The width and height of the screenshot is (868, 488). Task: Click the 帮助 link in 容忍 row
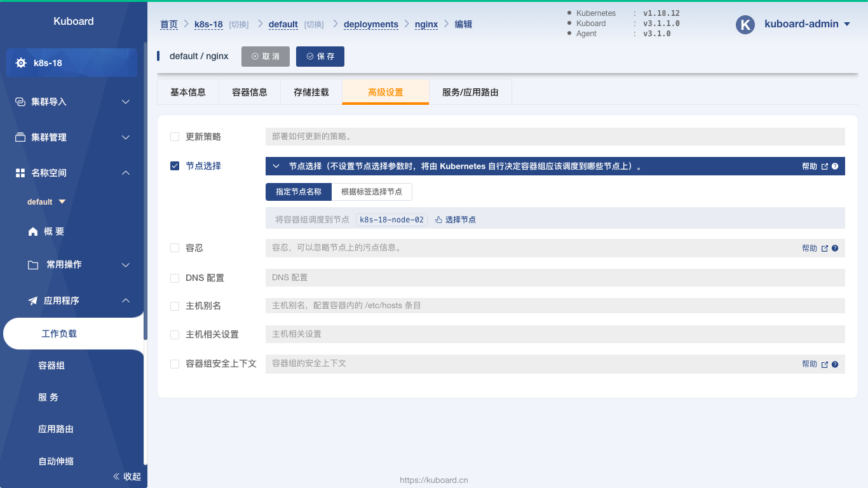tap(810, 248)
